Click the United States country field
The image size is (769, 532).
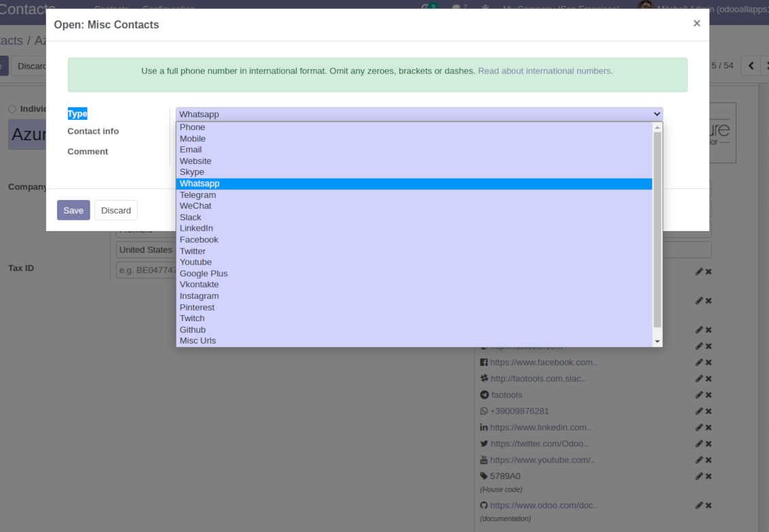(x=146, y=250)
